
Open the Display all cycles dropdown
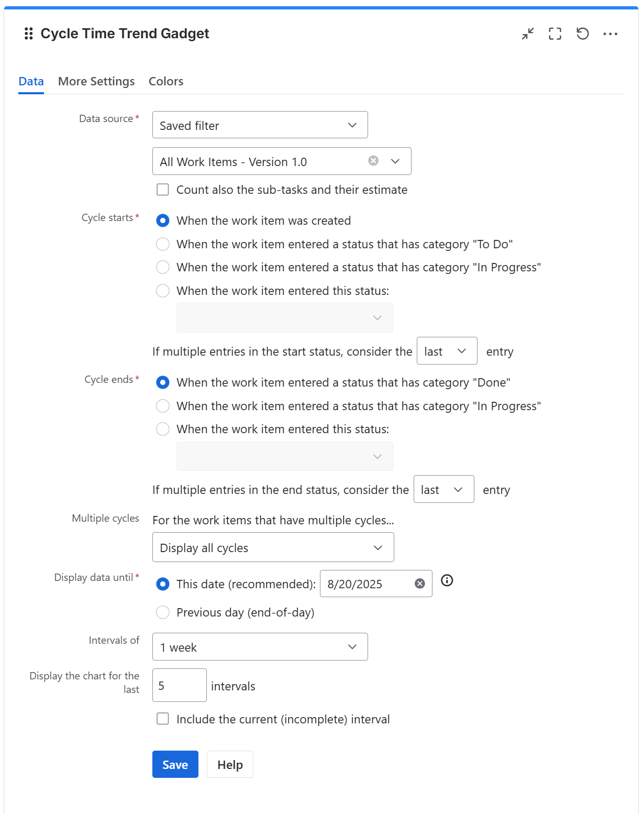tap(273, 547)
